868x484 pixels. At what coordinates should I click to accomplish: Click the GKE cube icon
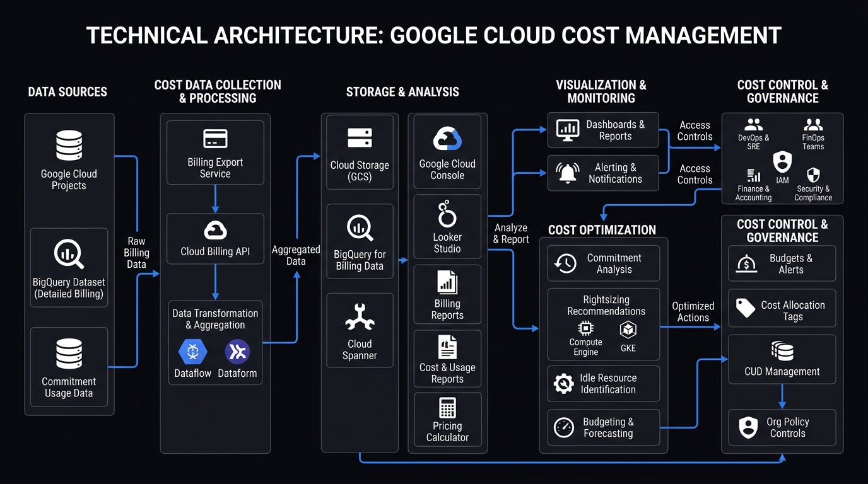[x=628, y=329]
